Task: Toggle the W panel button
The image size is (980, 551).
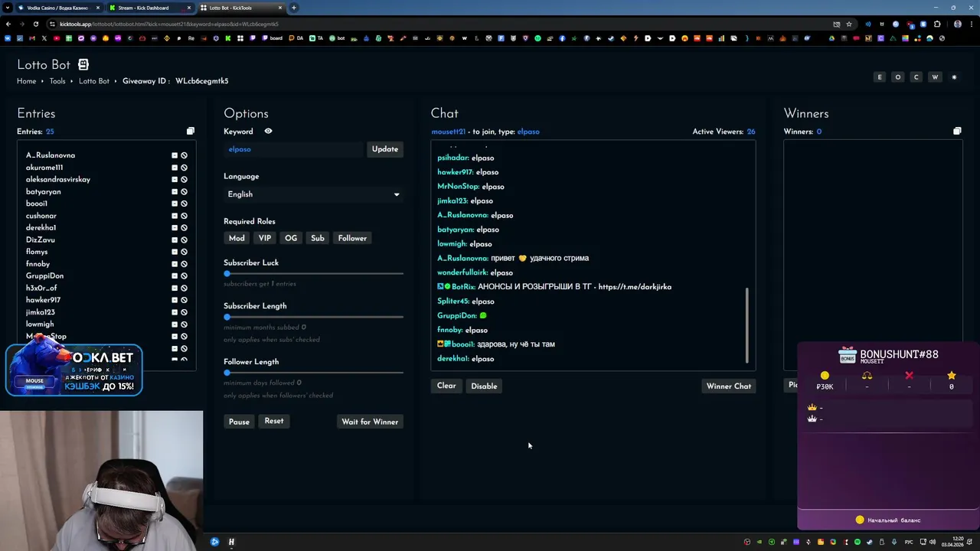Action: [x=935, y=77]
